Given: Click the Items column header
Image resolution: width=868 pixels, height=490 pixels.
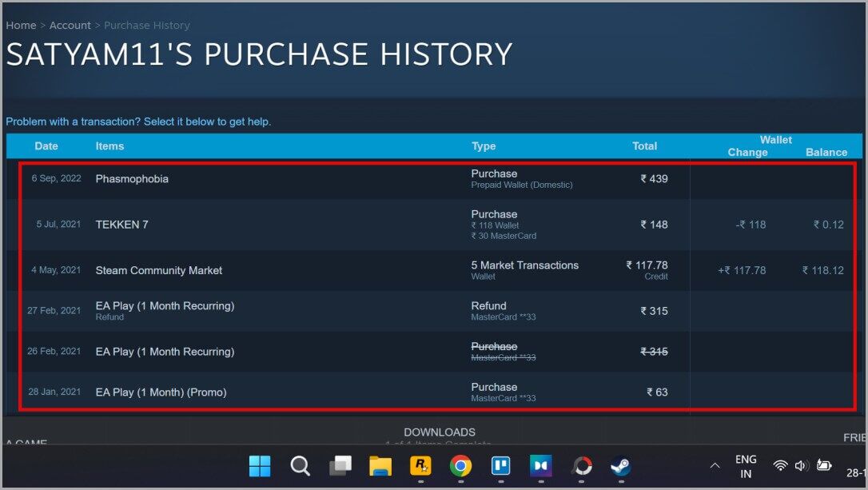Looking at the screenshot, I should (x=109, y=146).
